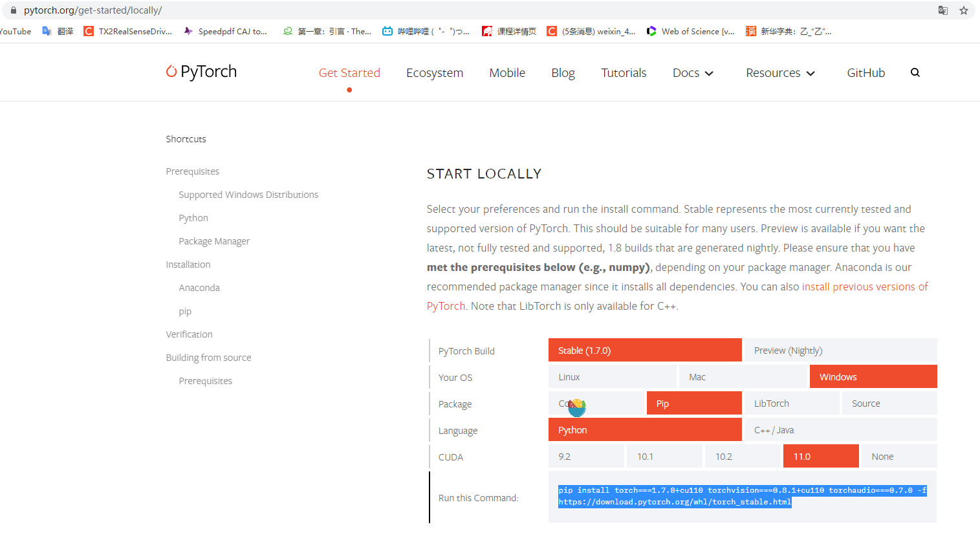The width and height of the screenshot is (980, 540).
Task: Click the Shortcuts sidebar heading
Action: [186, 139]
